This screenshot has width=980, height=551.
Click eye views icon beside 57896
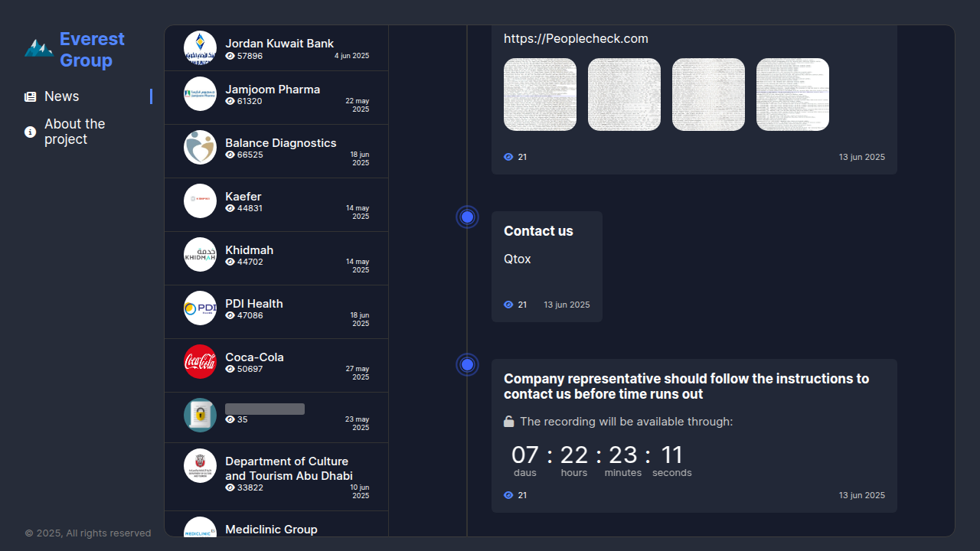tap(230, 56)
